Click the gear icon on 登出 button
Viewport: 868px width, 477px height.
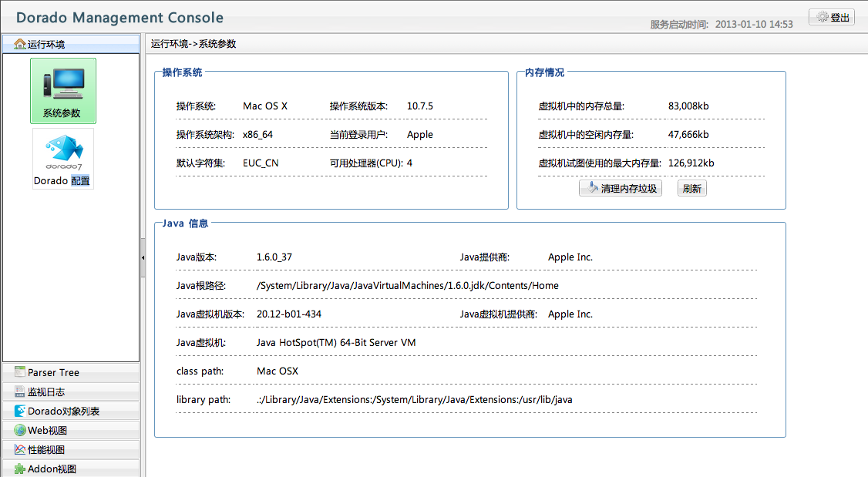tap(822, 17)
